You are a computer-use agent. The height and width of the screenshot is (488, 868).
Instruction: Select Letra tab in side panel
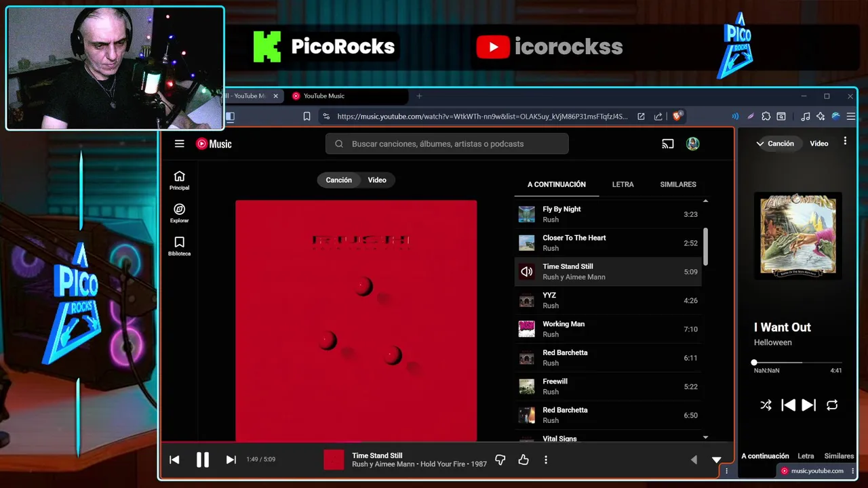tap(806, 456)
